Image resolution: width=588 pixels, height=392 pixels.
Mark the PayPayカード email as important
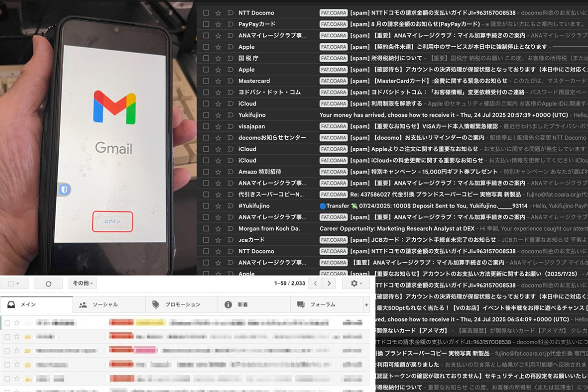(x=230, y=24)
